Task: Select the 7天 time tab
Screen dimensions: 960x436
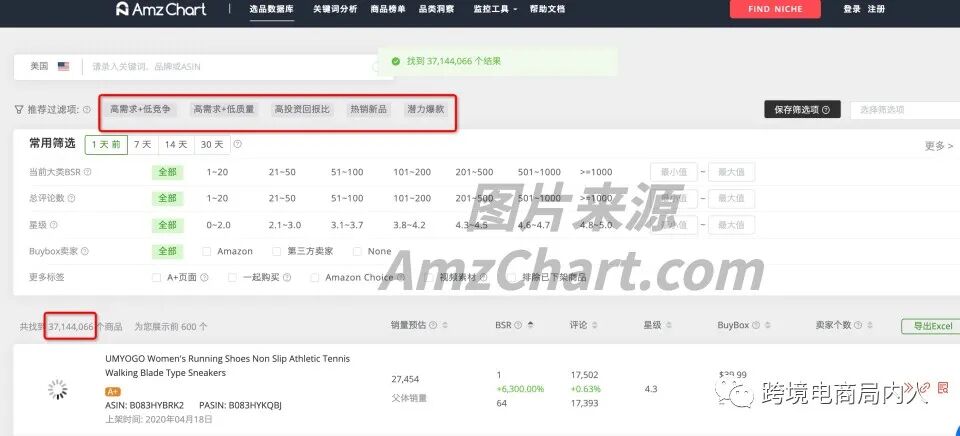Action: click(x=143, y=145)
